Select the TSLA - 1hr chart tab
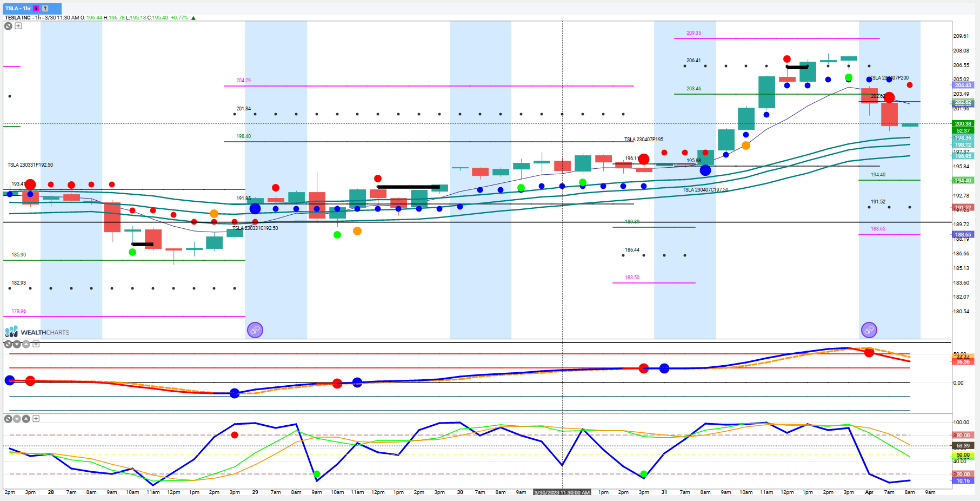 [x=32, y=8]
